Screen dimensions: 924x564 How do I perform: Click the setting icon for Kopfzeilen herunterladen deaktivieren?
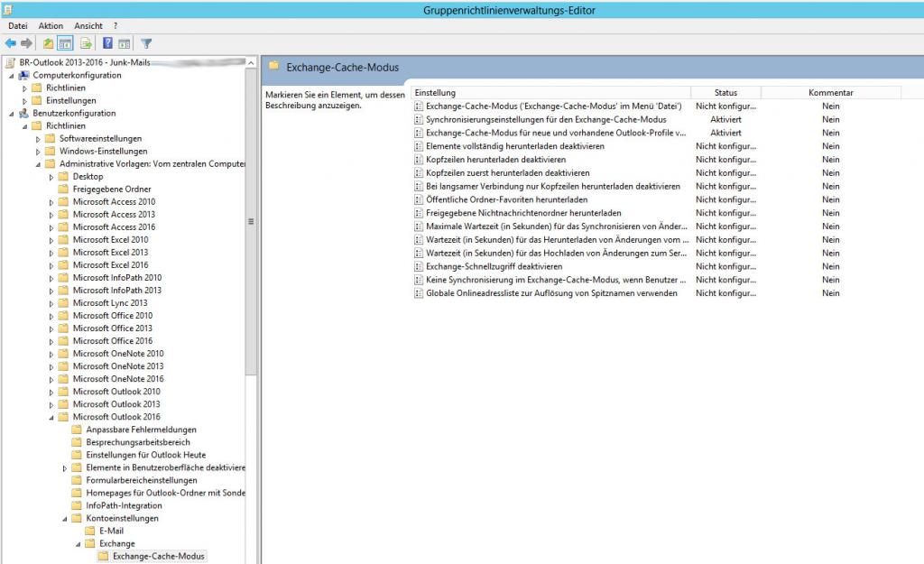pyautogui.click(x=419, y=160)
